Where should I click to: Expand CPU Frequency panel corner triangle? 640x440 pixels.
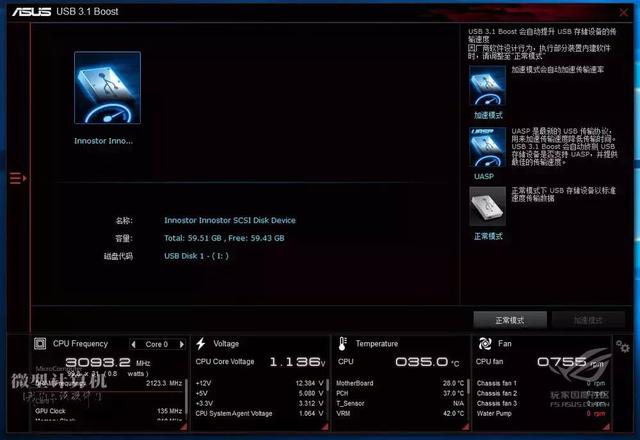(x=183, y=427)
